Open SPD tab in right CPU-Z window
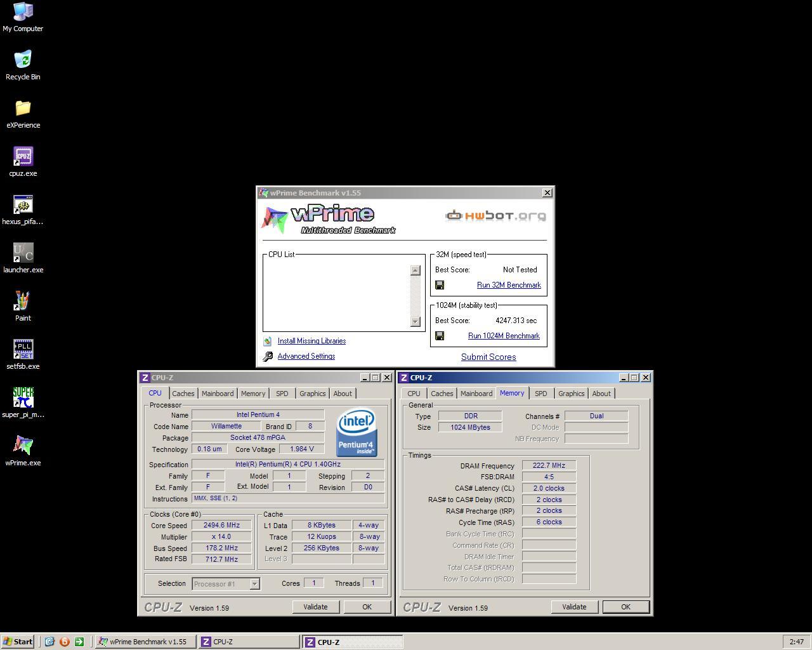Screen dimensions: 812x650 click(541, 394)
